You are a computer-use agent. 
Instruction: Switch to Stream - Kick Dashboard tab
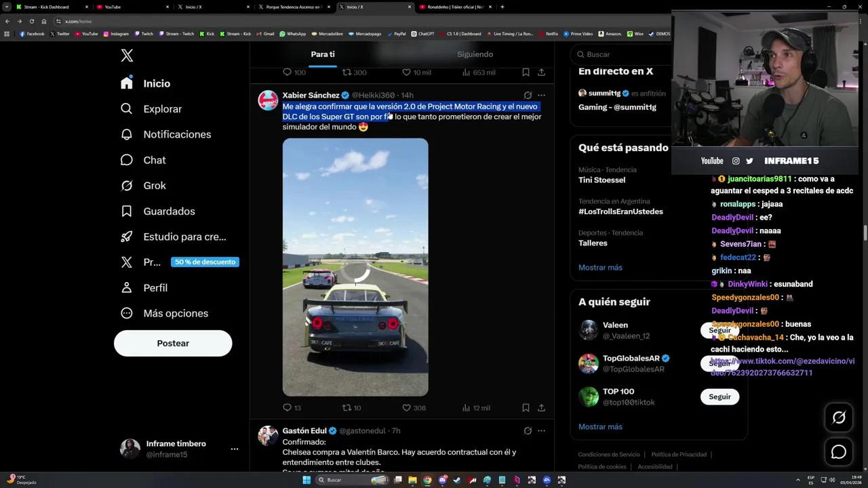pyautogui.click(x=51, y=7)
